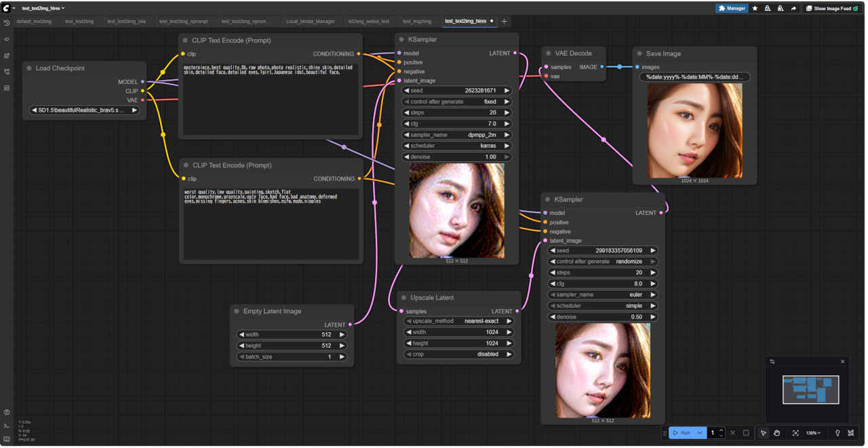Close the minimap panel

click(843, 362)
